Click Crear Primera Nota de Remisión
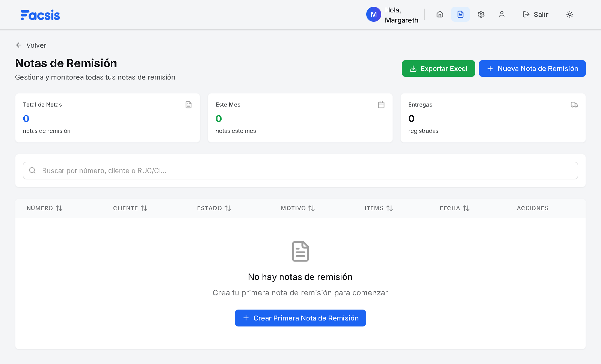 (x=300, y=318)
